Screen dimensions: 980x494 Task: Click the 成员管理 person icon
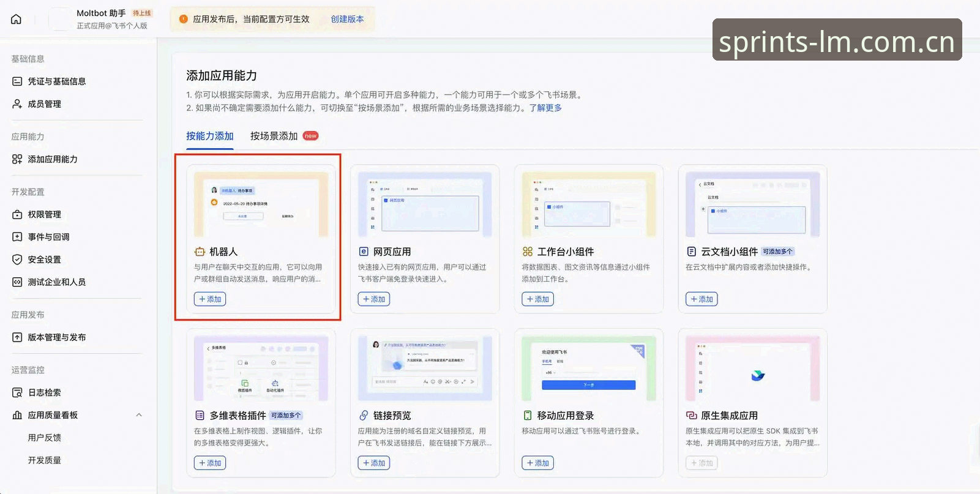click(17, 104)
